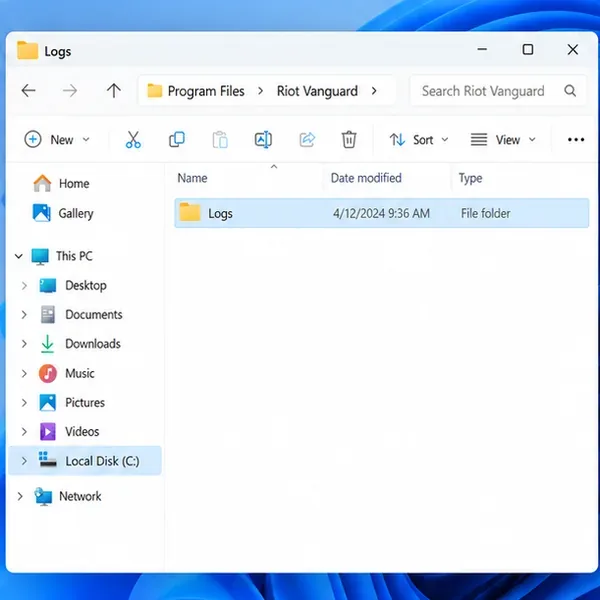Close the Logs window
600x600 pixels.
pyautogui.click(x=572, y=49)
